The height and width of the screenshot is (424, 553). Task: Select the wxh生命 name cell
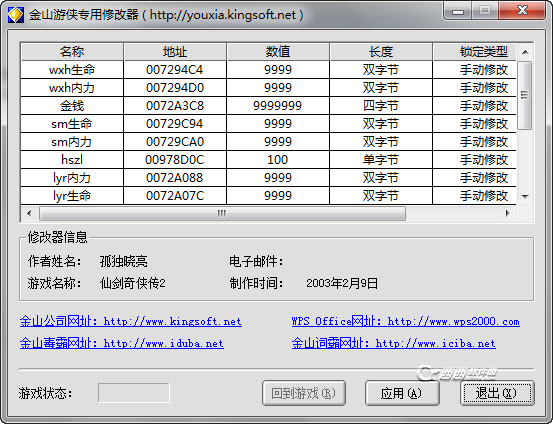pyautogui.click(x=72, y=69)
